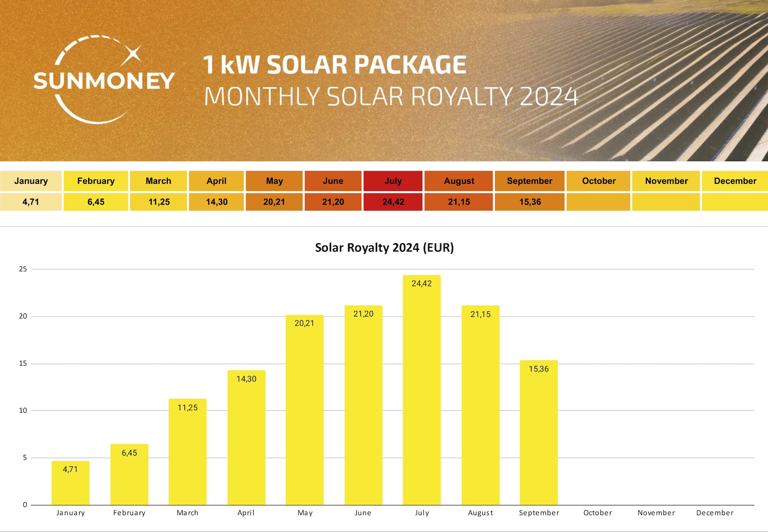
Task: Click the July bar in chart
Action: click(422, 392)
